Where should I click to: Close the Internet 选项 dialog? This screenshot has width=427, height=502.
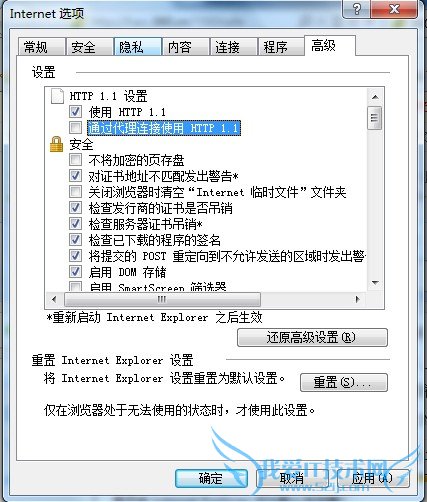[394, 9]
